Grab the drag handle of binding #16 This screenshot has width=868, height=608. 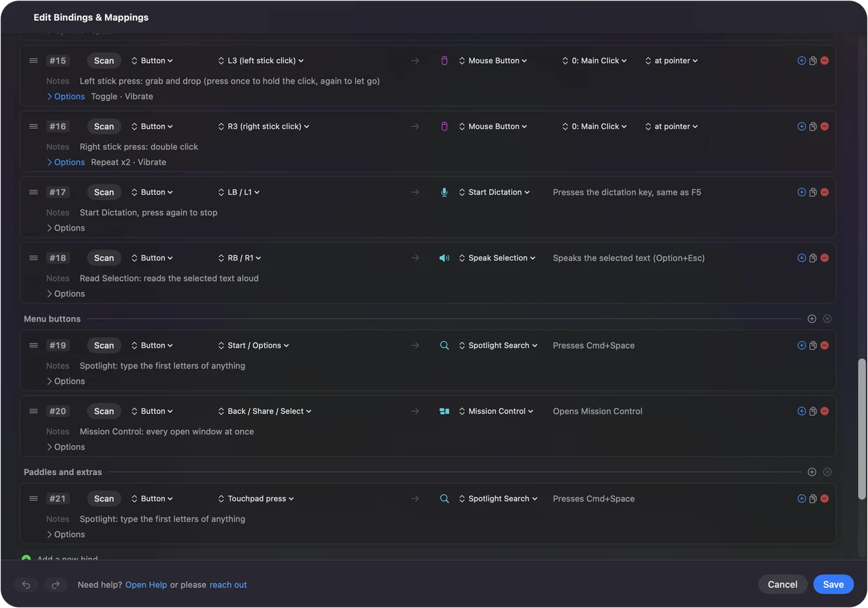33,126
